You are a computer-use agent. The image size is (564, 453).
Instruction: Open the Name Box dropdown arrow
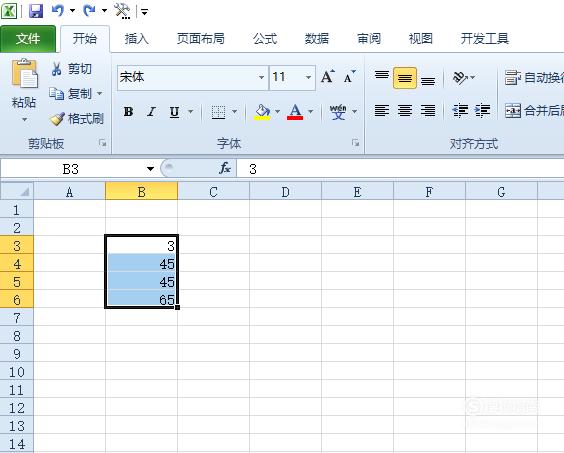pos(150,169)
